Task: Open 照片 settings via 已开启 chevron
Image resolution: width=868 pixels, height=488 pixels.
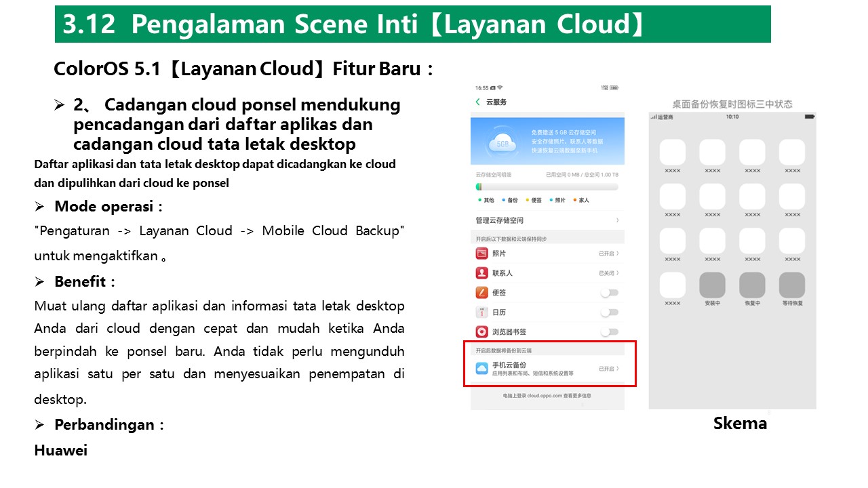Action: 616,253
